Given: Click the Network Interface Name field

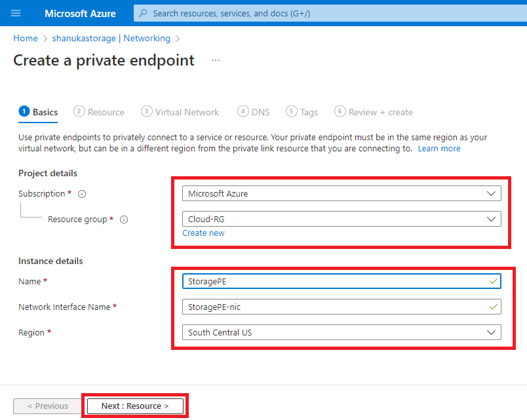Looking at the screenshot, I should point(341,307).
